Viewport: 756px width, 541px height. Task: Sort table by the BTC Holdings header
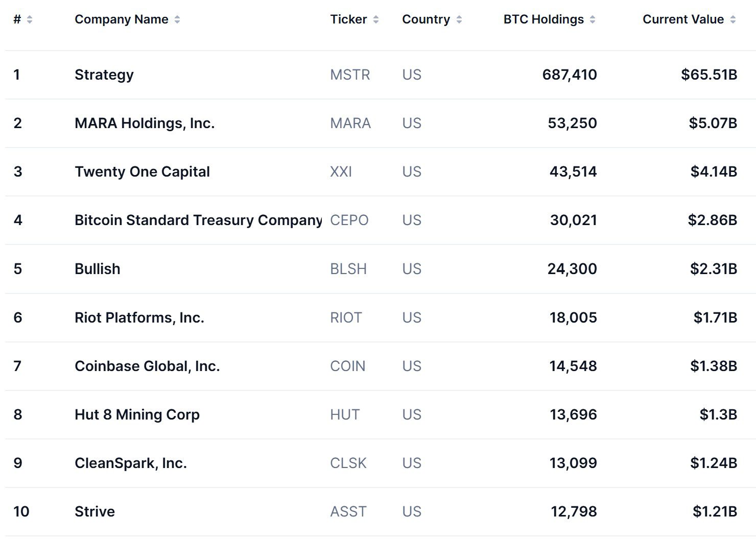click(x=544, y=19)
